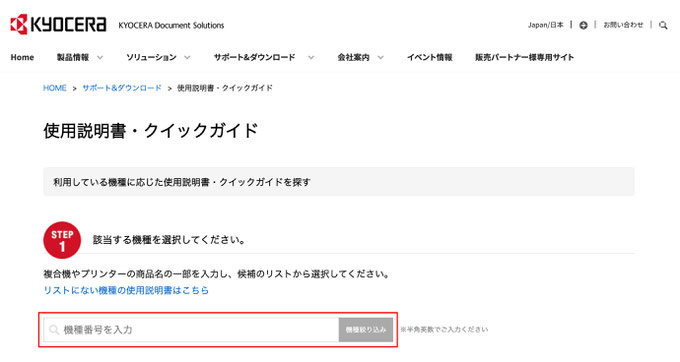Click 利用している機種に応じた banner text
Viewport: 680px width, 362px height.
tap(182, 182)
